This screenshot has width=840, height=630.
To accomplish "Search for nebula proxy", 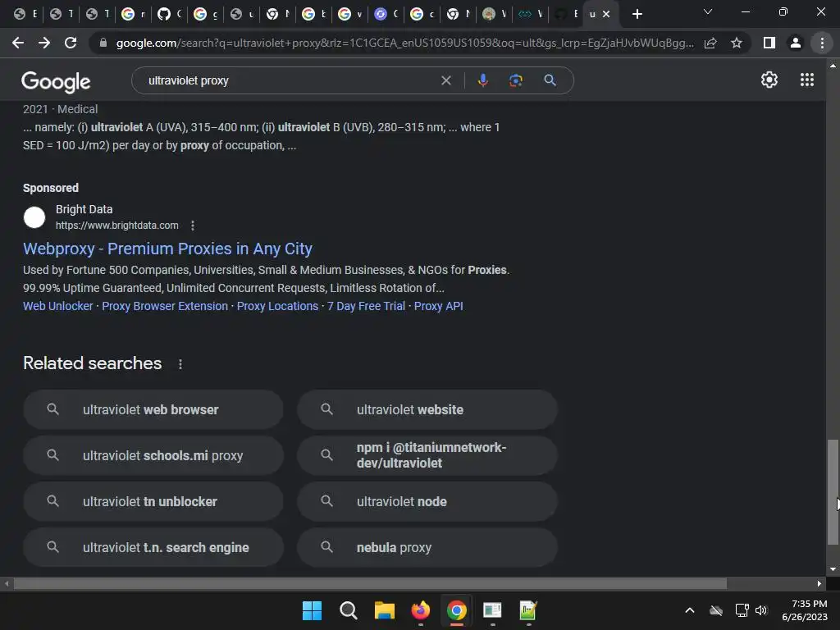I will 427,547.
